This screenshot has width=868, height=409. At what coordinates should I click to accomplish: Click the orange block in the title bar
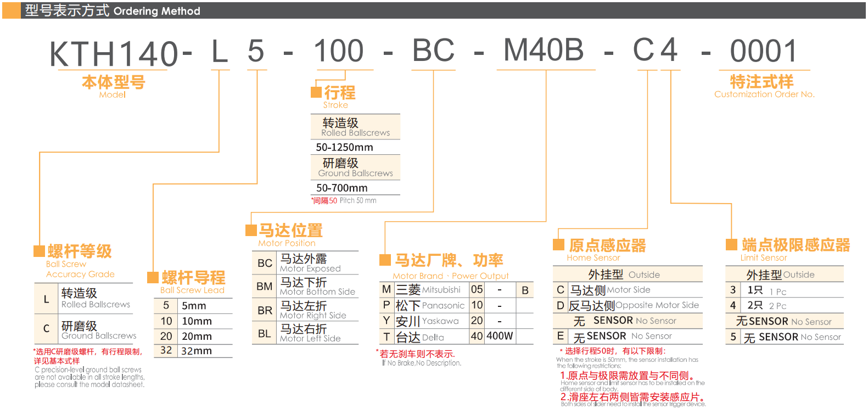11,10
